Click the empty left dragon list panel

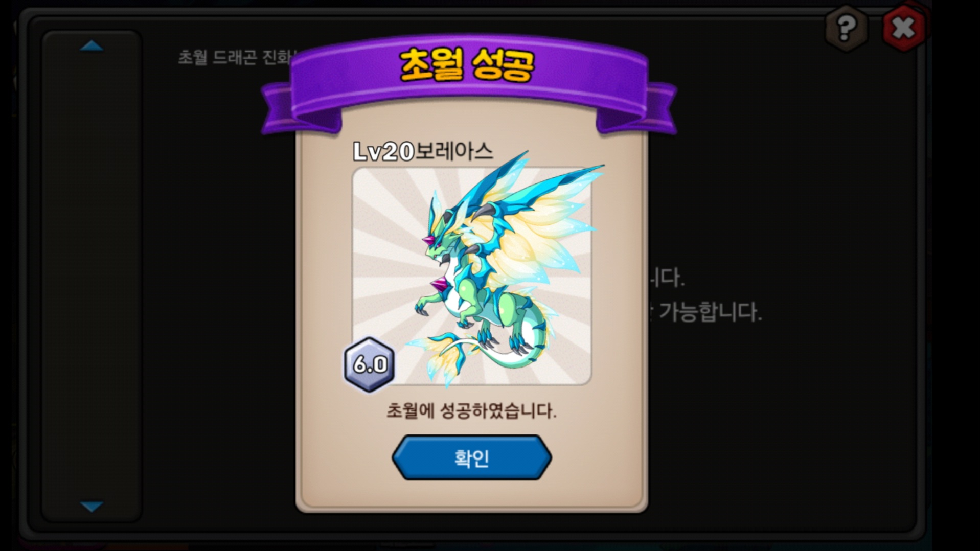(92, 276)
